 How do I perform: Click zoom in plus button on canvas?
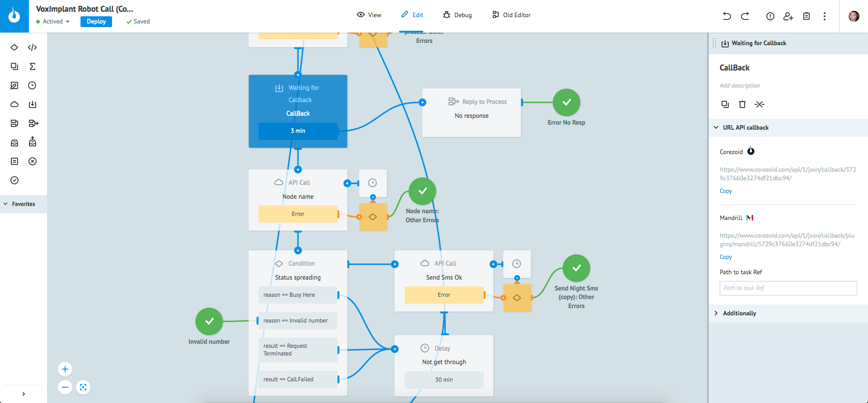(x=65, y=369)
